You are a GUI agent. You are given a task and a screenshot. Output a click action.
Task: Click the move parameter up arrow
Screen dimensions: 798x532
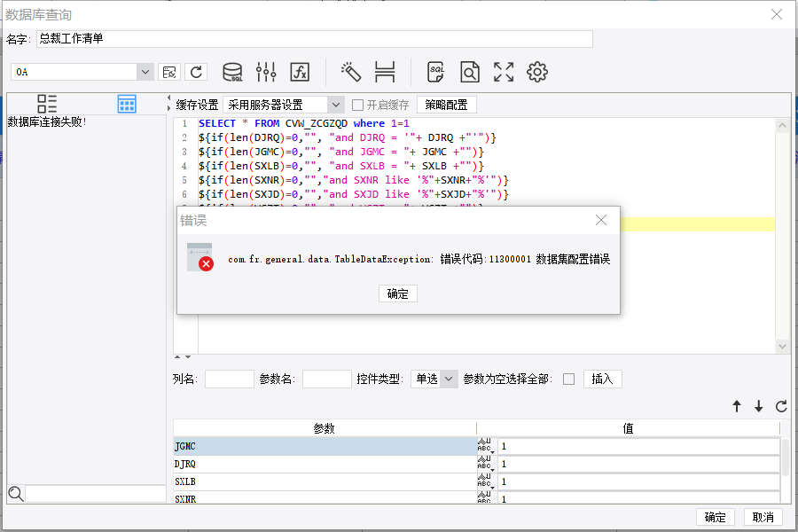(736, 406)
